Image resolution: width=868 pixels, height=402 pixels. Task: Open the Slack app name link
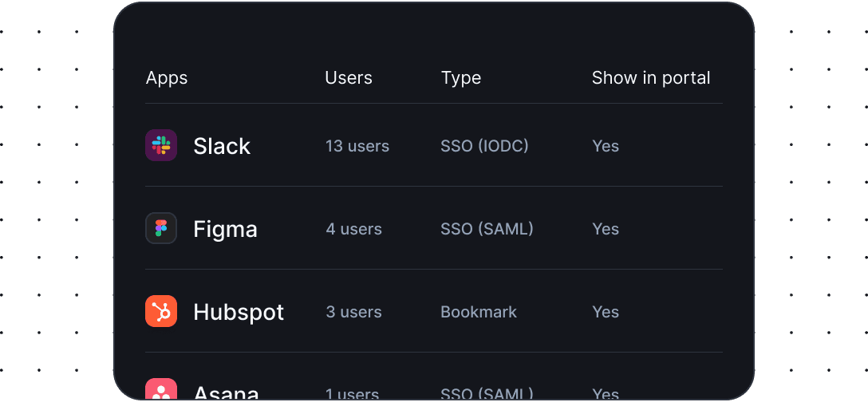222,146
